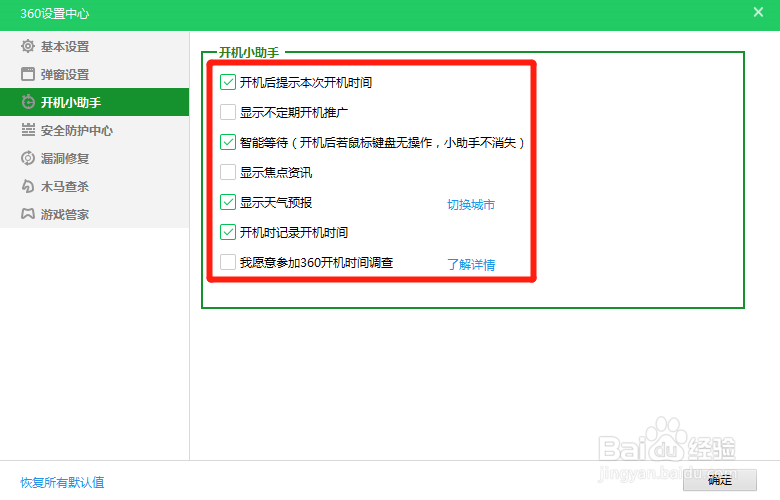Click the patch icon beside 漏洞修复
The width and height of the screenshot is (780, 500).
tap(28, 158)
